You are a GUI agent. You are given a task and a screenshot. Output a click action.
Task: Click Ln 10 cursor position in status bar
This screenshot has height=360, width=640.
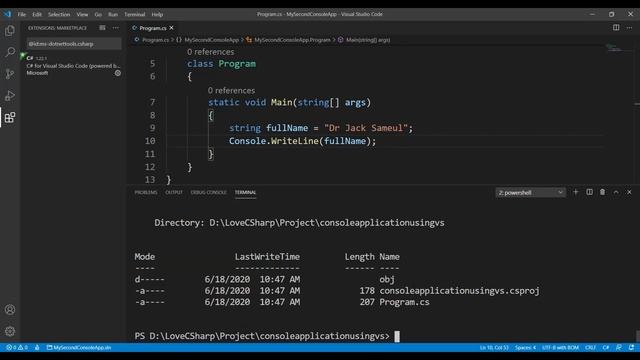click(x=494, y=348)
